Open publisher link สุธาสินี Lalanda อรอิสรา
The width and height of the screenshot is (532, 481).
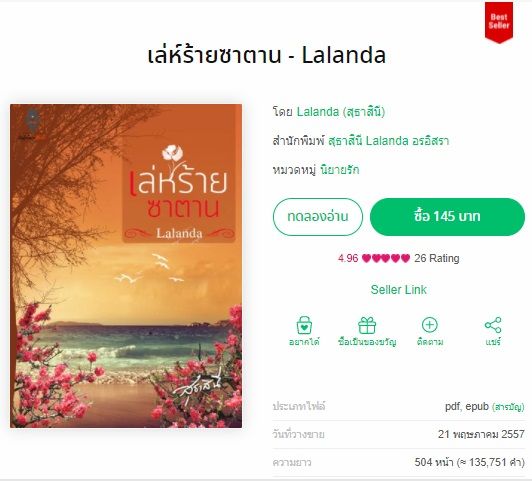tap(388, 141)
